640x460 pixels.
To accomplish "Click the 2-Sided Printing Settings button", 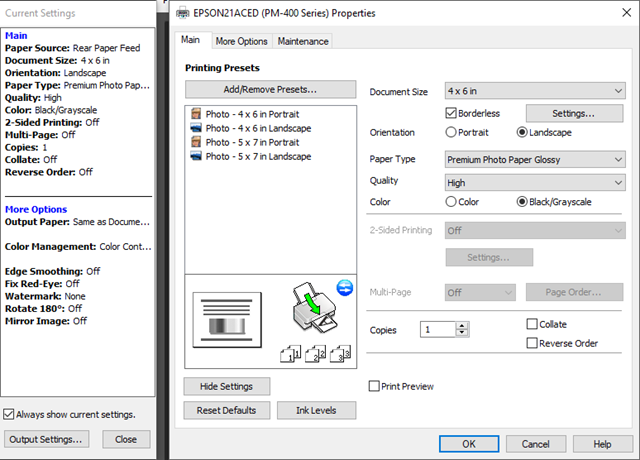I will [489, 257].
